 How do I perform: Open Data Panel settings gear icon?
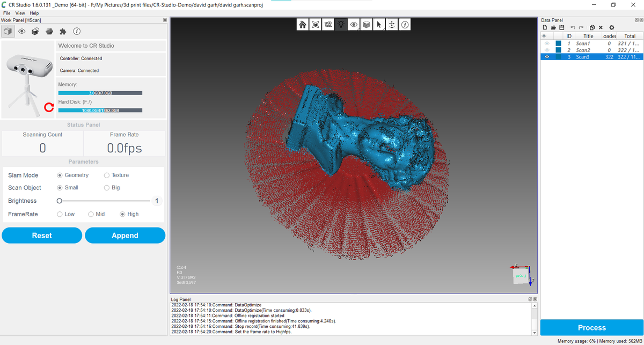[611, 27]
